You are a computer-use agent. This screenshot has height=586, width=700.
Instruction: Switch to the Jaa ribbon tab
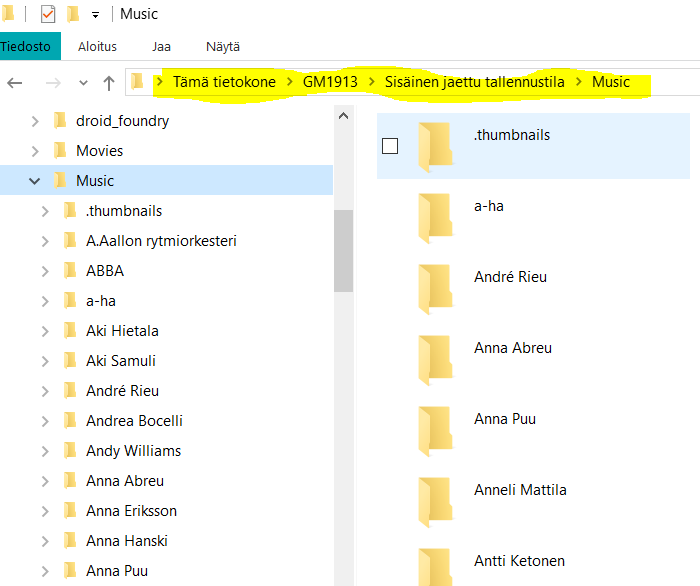click(161, 46)
